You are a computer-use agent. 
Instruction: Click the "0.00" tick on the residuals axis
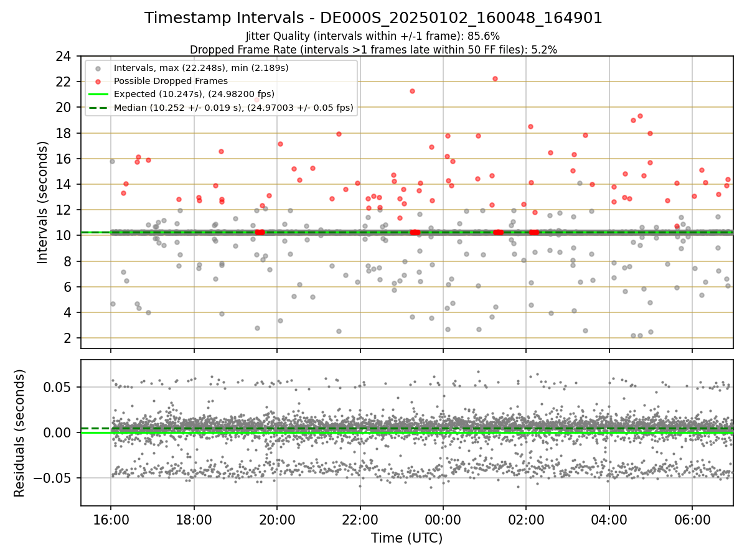[x=59, y=432]
